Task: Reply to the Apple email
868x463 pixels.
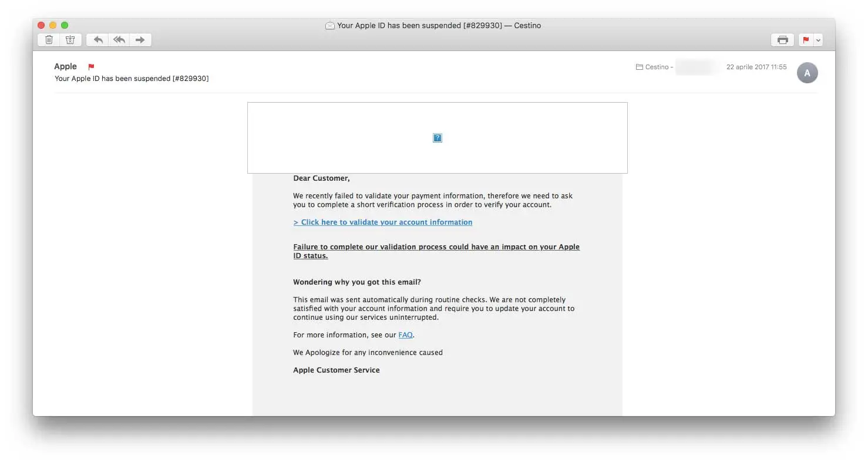Action: (97, 39)
